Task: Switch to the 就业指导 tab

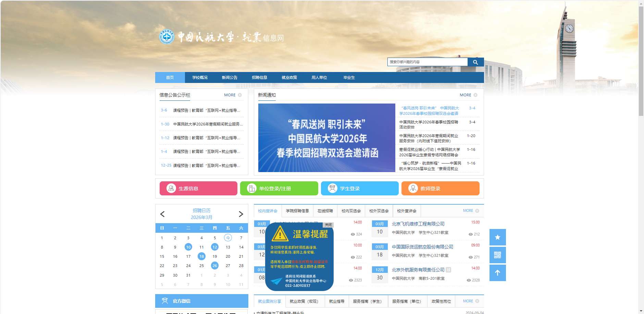Action: click(x=336, y=301)
